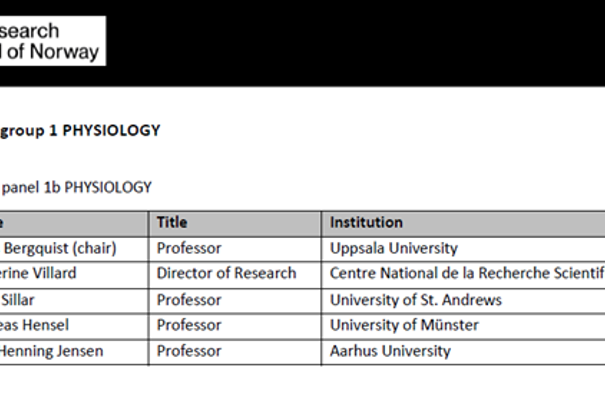Select the University of Münster cell
Viewport: 605px width, 404px height.
pos(463,326)
